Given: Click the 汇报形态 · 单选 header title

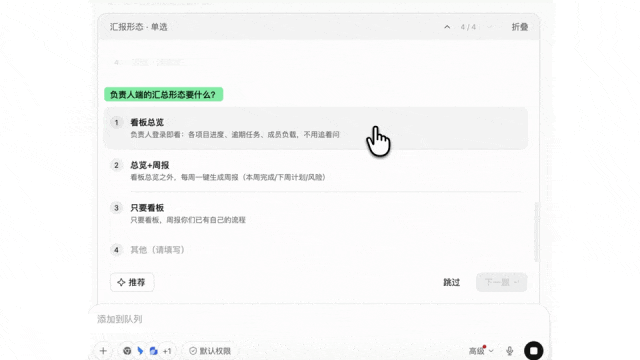Looking at the screenshot, I should pyautogui.click(x=138, y=27).
